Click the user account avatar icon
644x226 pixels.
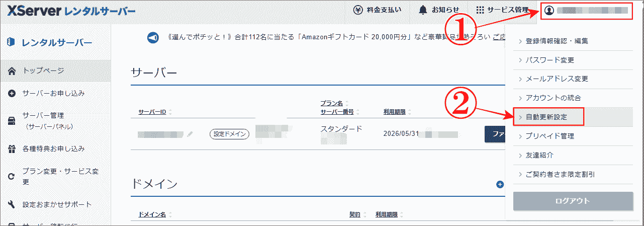(x=549, y=11)
